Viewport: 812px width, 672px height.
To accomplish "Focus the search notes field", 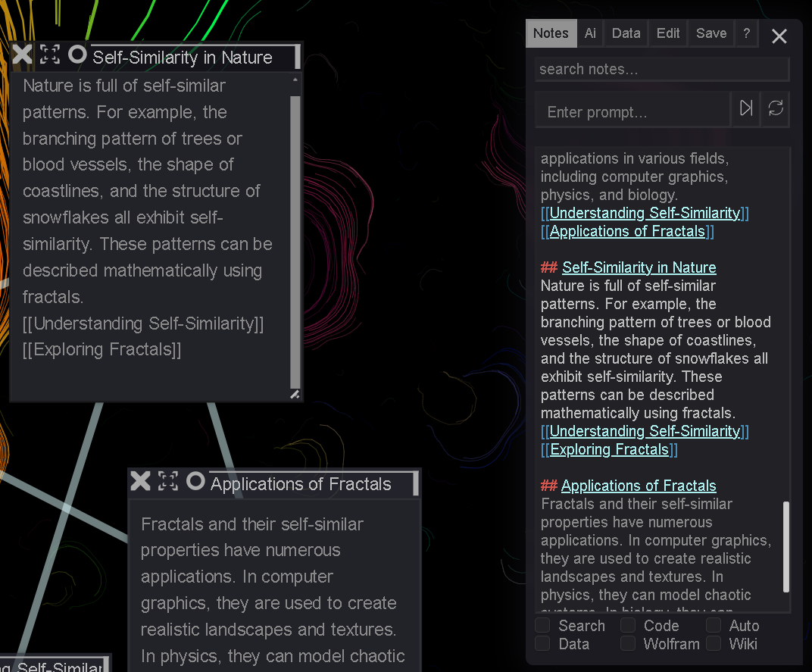I will coord(662,69).
